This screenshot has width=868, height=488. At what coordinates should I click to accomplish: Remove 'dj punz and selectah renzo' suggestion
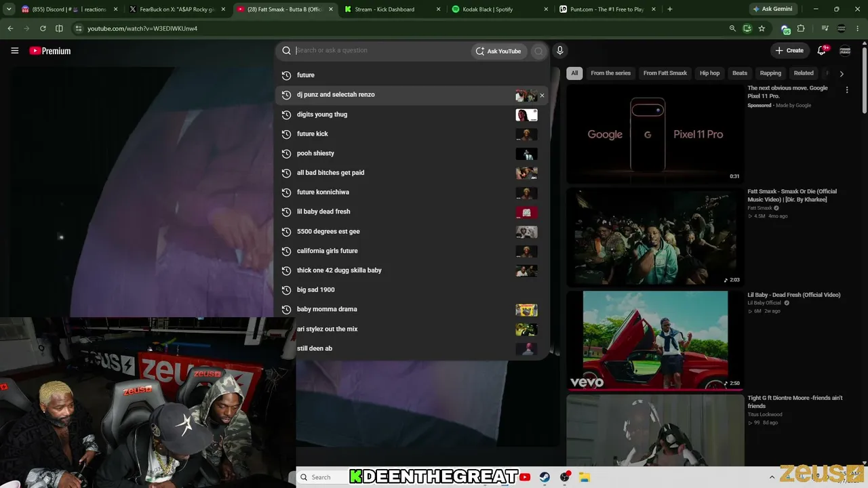pos(542,95)
